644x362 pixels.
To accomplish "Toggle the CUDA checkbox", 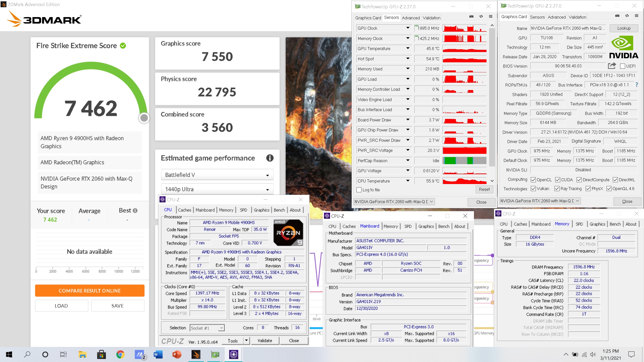I will coord(557,180).
